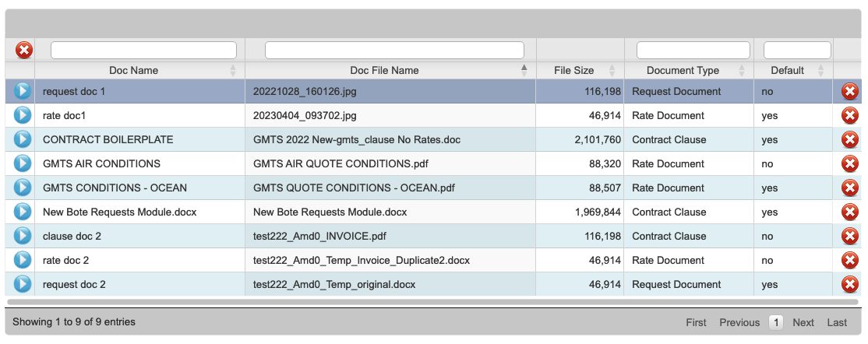
Task: Go to the Next page
Action: [x=803, y=322]
